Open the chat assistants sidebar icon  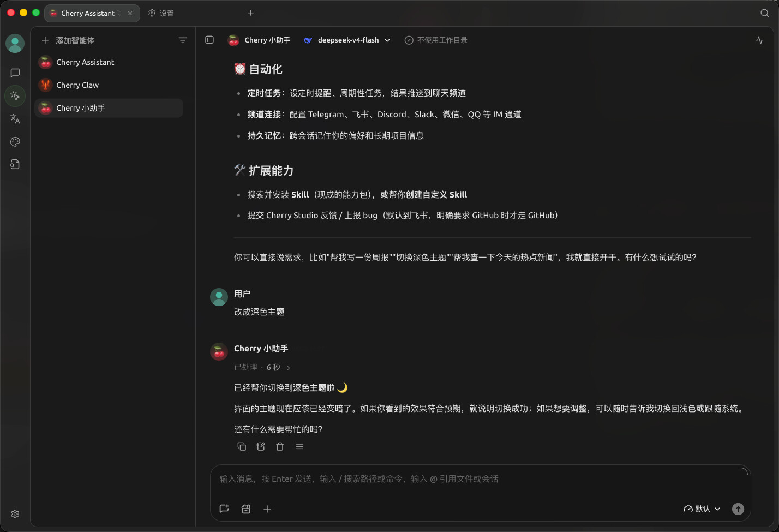pos(15,73)
